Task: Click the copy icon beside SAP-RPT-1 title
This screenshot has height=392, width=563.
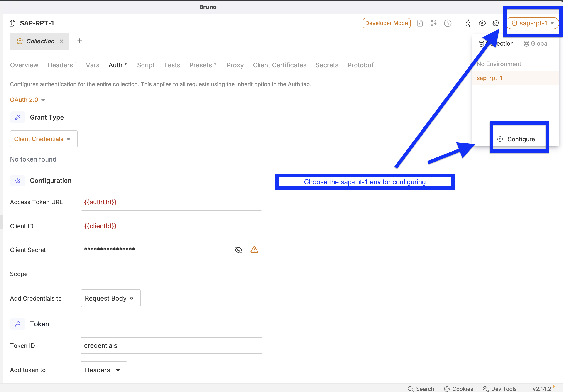Action: (12, 23)
